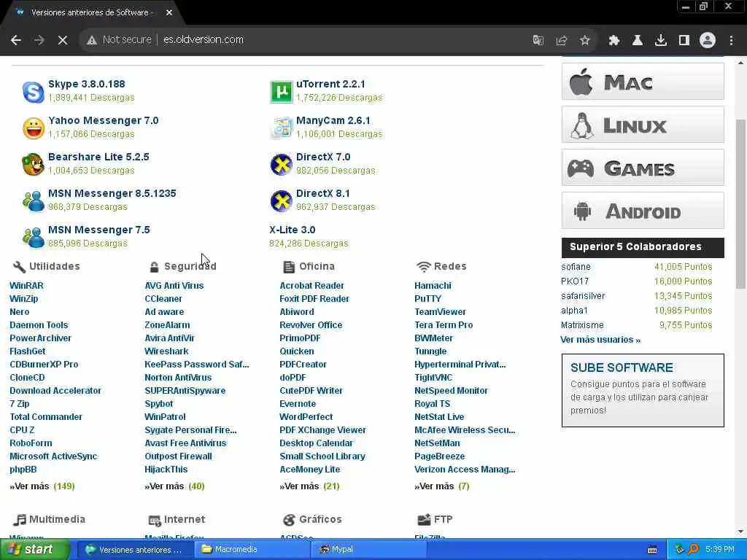
Task: Click the Multimedia music note icon
Action: 19,519
